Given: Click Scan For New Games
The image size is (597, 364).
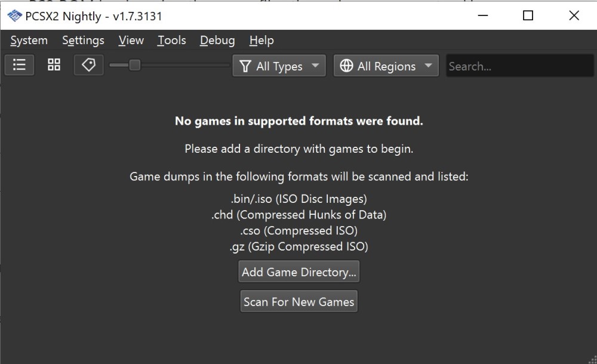Looking at the screenshot, I should (298, 301).
